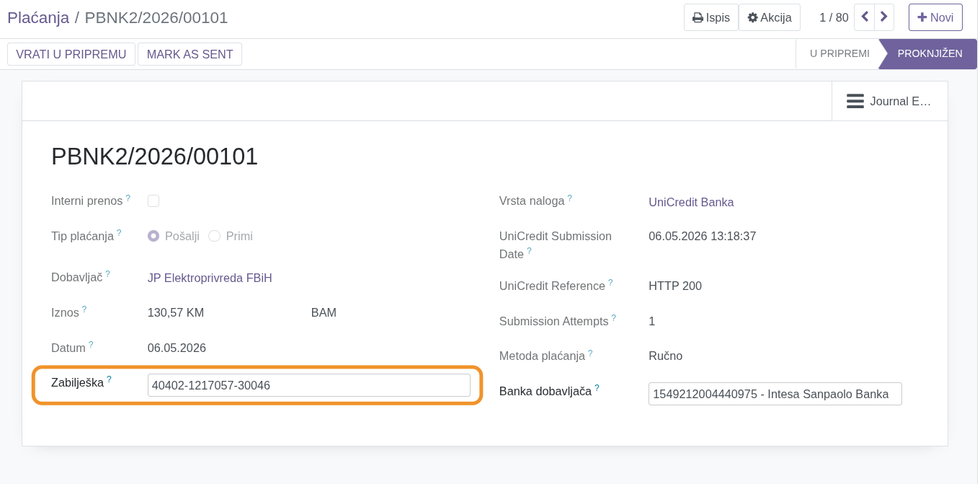Open the UniCredit Banka journal link
The height and width of the screenshot is (484, 980).
[x=691, y=202]
